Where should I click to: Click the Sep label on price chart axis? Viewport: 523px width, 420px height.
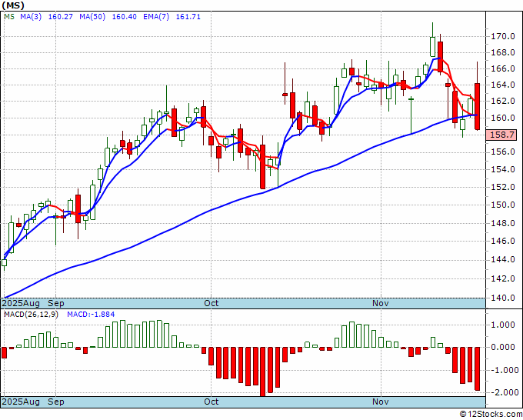[x=55, y=303]
